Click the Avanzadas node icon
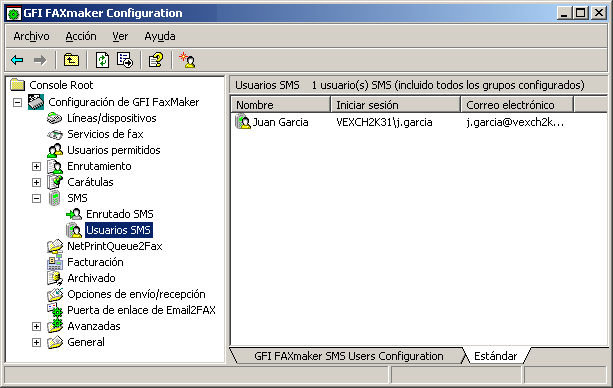Screen dimensions: 613x388 (55, 326)
